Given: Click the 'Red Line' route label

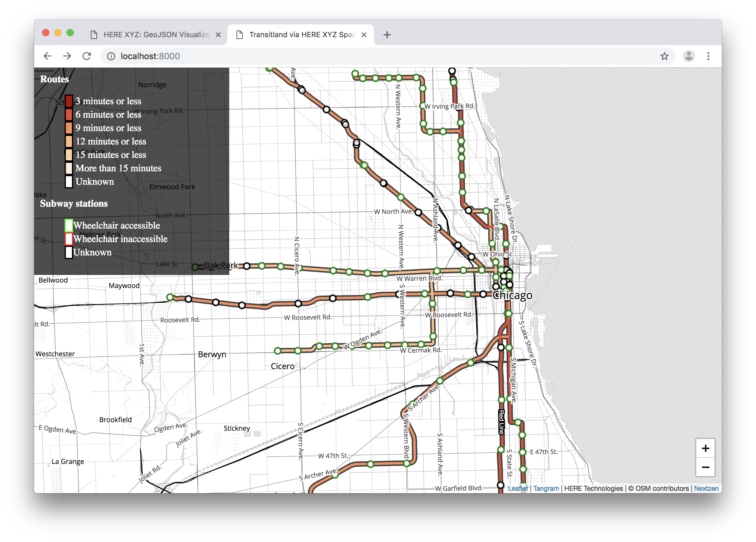Looking at the screenshot, I should pos(501,422).
